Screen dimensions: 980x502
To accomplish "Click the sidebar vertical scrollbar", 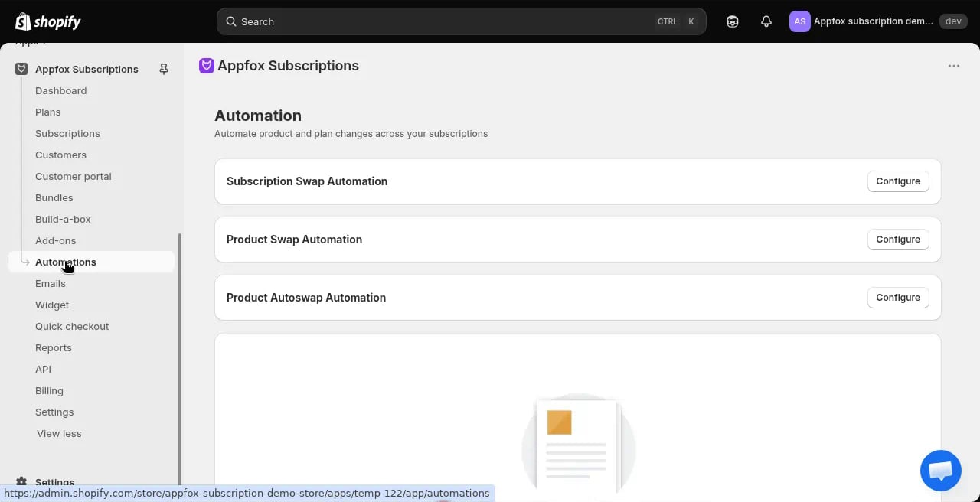I will click(180, 360).
